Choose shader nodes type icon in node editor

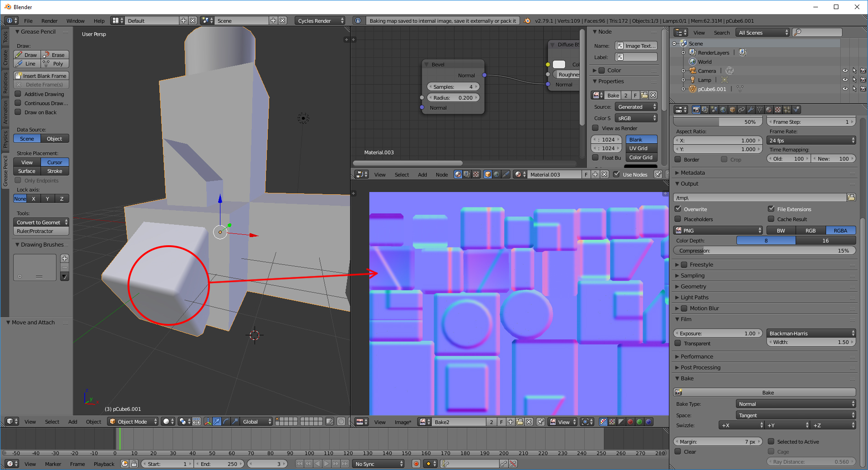click(458, 174)
